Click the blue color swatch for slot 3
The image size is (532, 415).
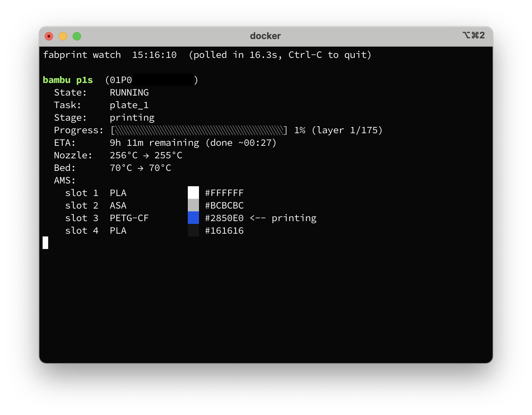(x=193, y=218)
